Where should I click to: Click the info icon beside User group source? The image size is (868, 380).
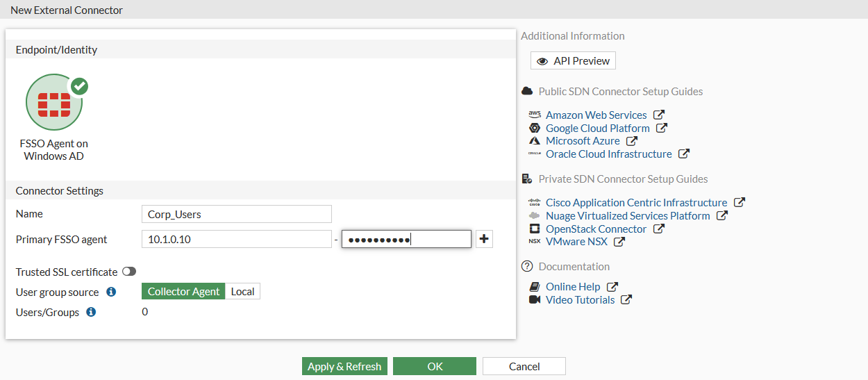pos(110,292)
